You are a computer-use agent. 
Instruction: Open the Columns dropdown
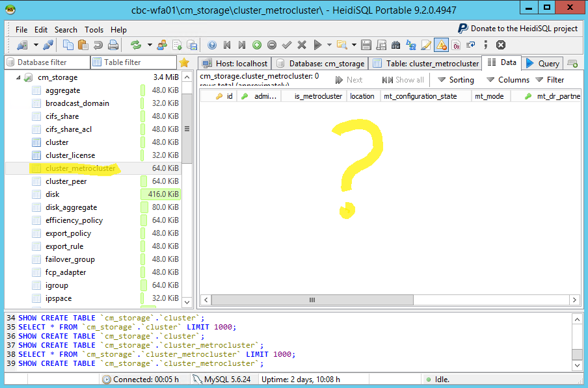coord(507,80)
